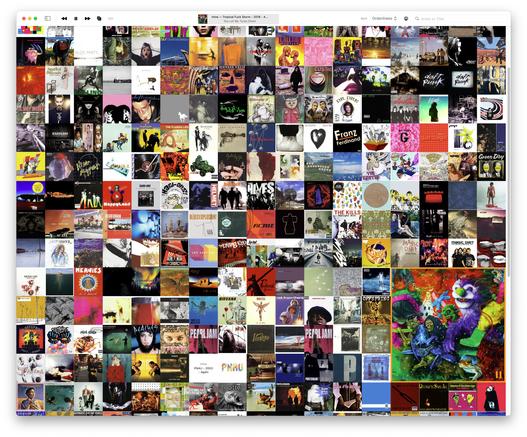Open the Justice black cross cover
527x437 pixels.
click(290, 224)
